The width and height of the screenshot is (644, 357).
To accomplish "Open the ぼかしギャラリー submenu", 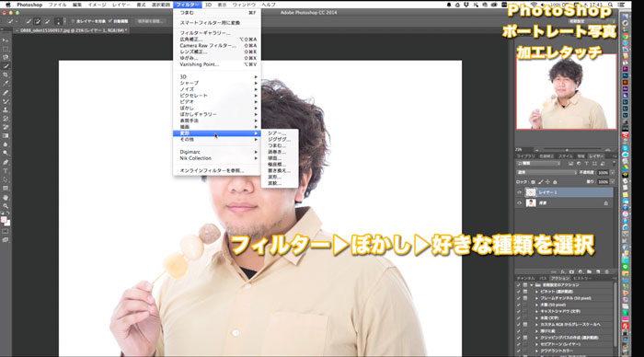I will click(x=217, y=114).
